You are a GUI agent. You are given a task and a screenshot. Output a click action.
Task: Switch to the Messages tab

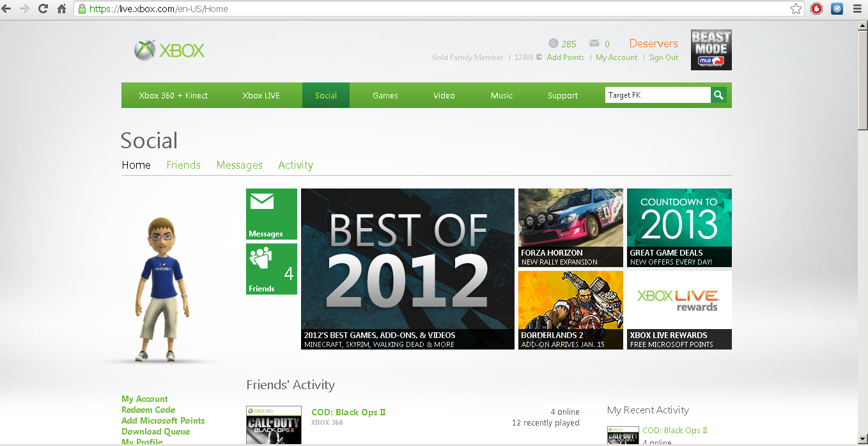coord(240,165)
